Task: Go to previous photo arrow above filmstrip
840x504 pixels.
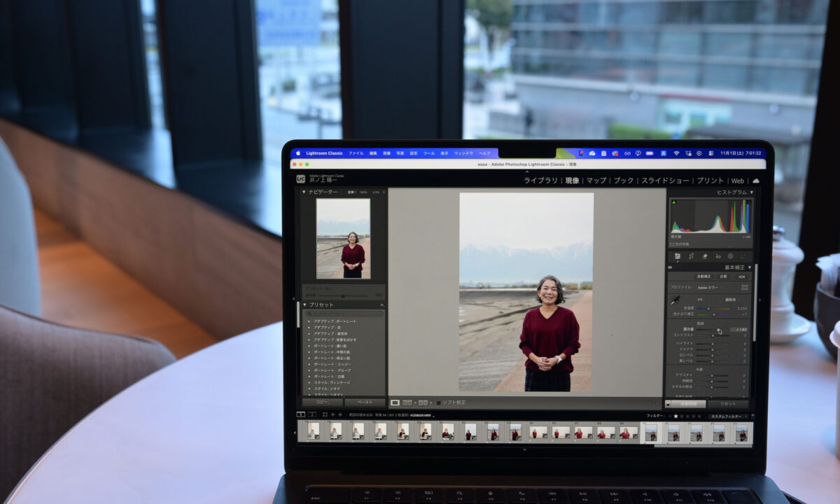Action: point(333,414)
